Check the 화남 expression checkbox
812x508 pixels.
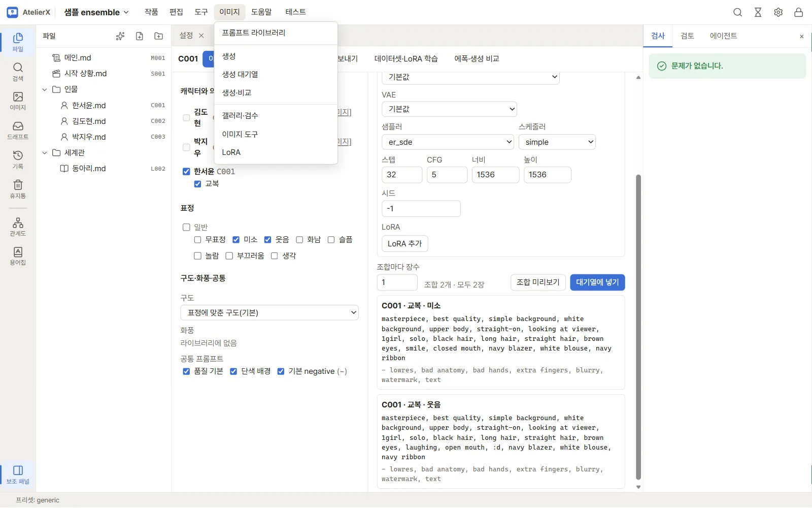pyautogui.click(x=299, y=240)
